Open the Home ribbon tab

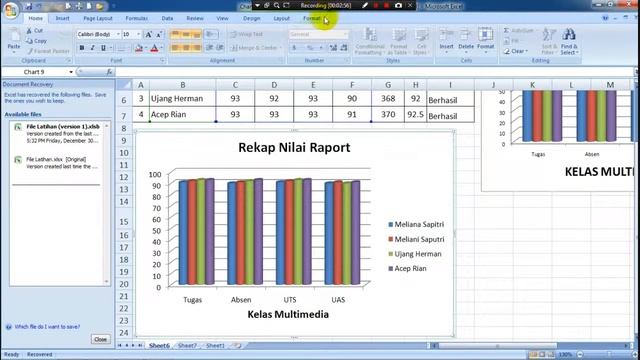(x=36, y=18)
